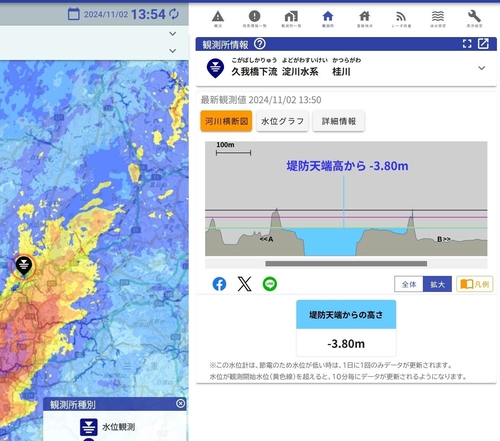This screenshot has height=441, width=500.
Task: Switch to the 水位グラフ tab
Action: 282,121
